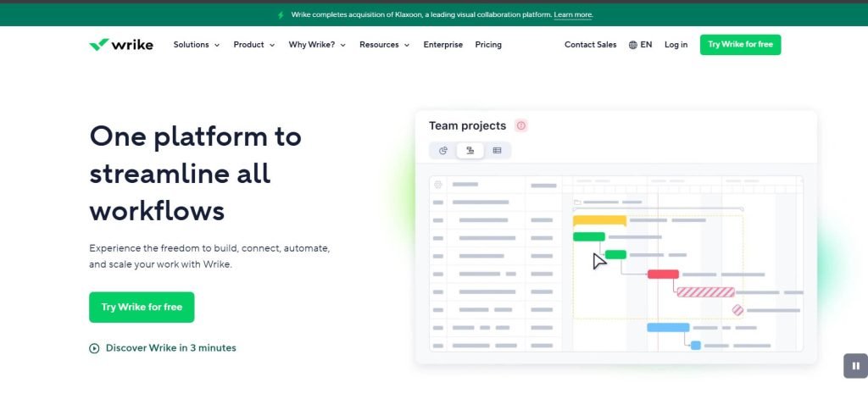Open the Pricing page
This screenshot has width=868, height=399.
click(x=488, y=45)
